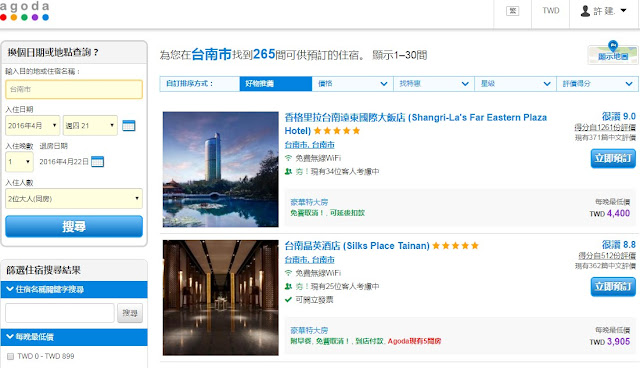Collapse the 每晚最低價 filter section
This screenshot has height=368, width=640.
click(x=74, y=337)
